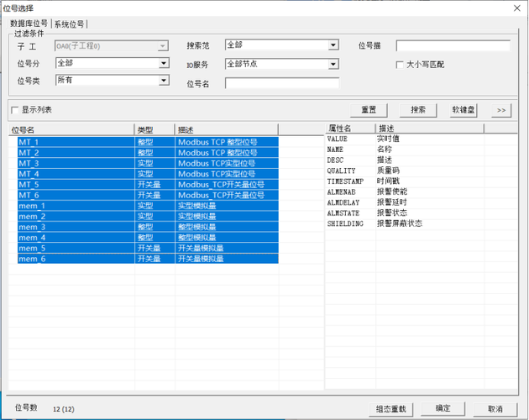
Task: Click the 重置 button
Action: [369, 110]
